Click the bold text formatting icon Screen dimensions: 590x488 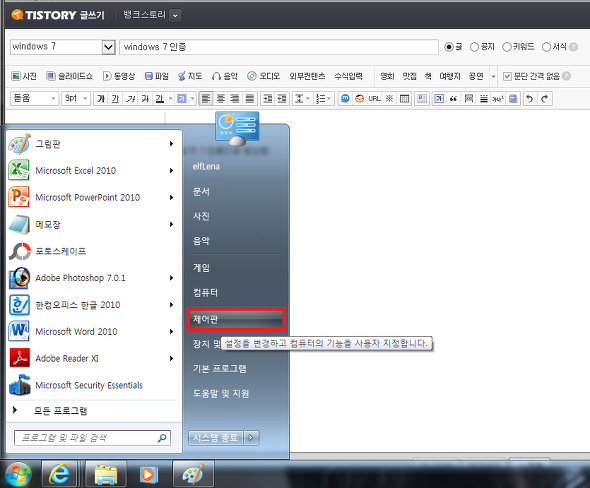coord(100,99)
